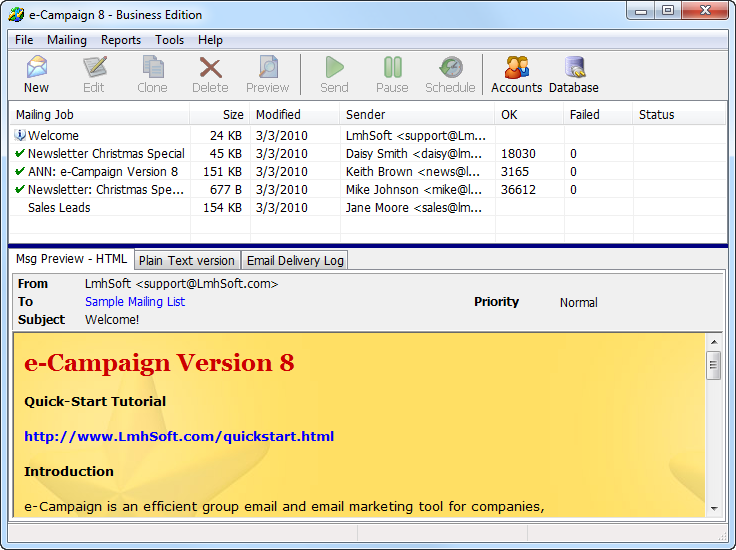
Task: Select Newsletter: Christmas Spe... job
Action: click(368, 190)
